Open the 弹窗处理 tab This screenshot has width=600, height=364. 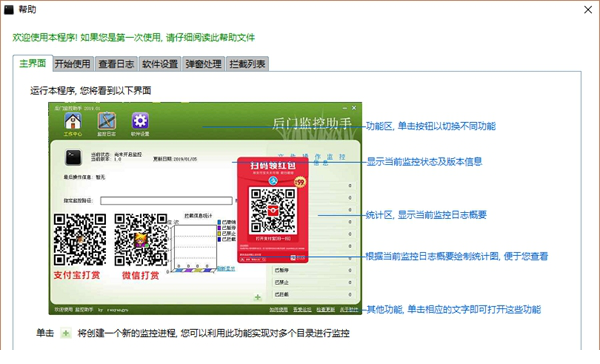coord(204,64)
